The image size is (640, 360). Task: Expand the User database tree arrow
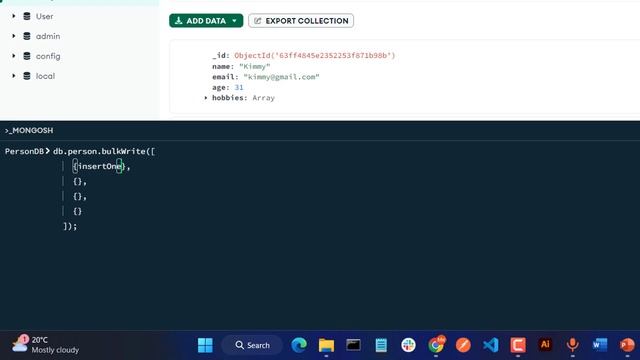point(14,16)
